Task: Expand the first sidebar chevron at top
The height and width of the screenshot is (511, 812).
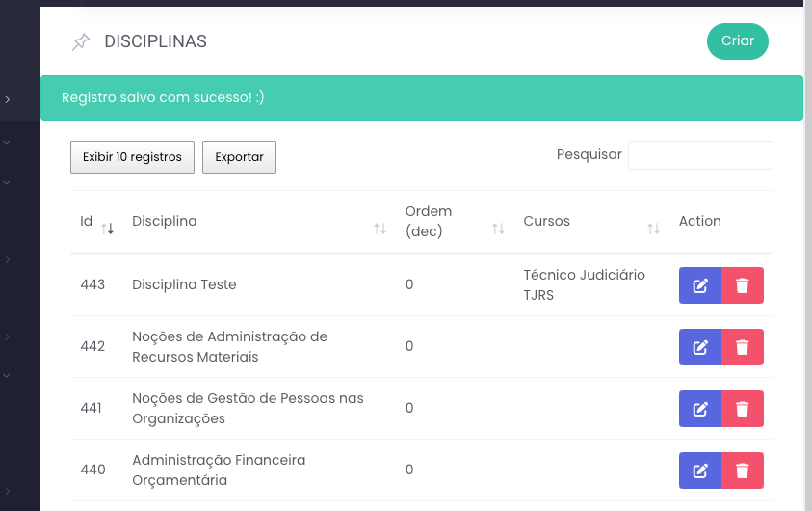Action: coord(8,99)
